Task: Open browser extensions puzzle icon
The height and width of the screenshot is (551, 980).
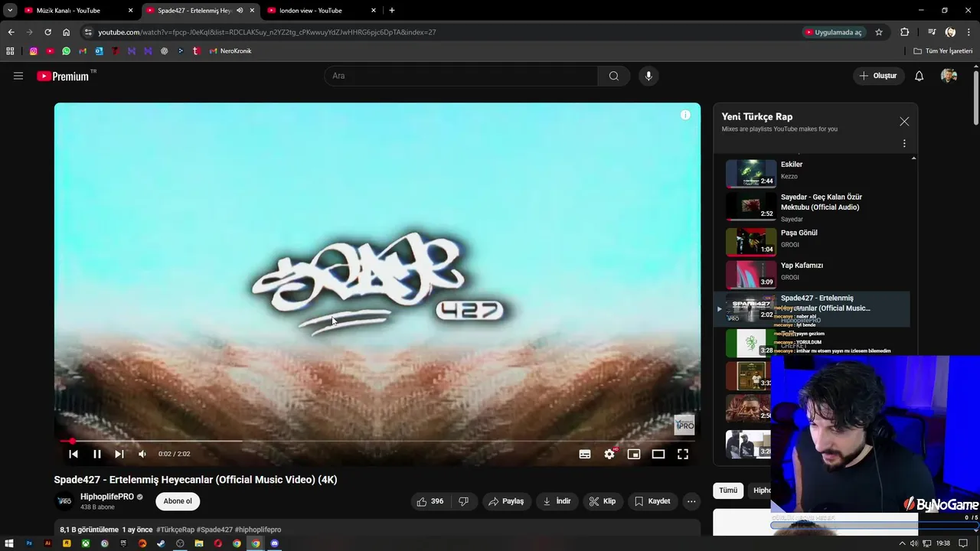Action: point(905,32)
